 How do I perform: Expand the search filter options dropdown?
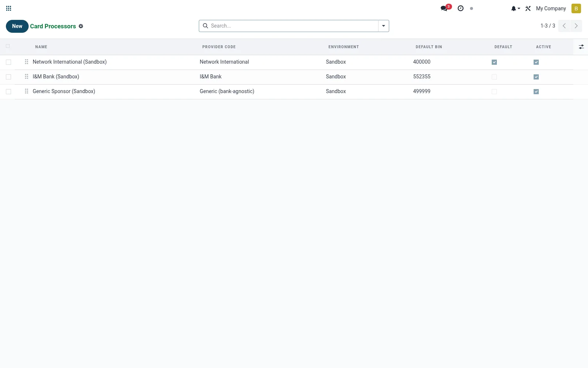(x=384, y=26)
